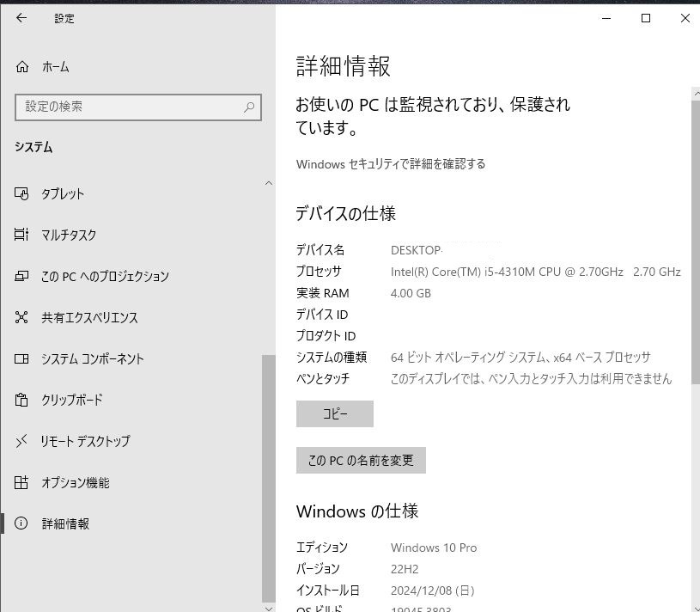The height and width of the screenshot is (612, 700).
Task: Open クリップボード settings icon
Action: (x=21, y=400)
